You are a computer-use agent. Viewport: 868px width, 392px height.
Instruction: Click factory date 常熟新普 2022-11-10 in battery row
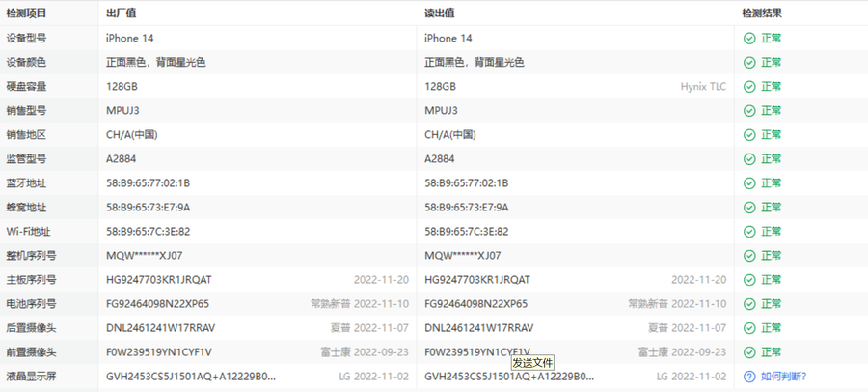click(360, 304)
